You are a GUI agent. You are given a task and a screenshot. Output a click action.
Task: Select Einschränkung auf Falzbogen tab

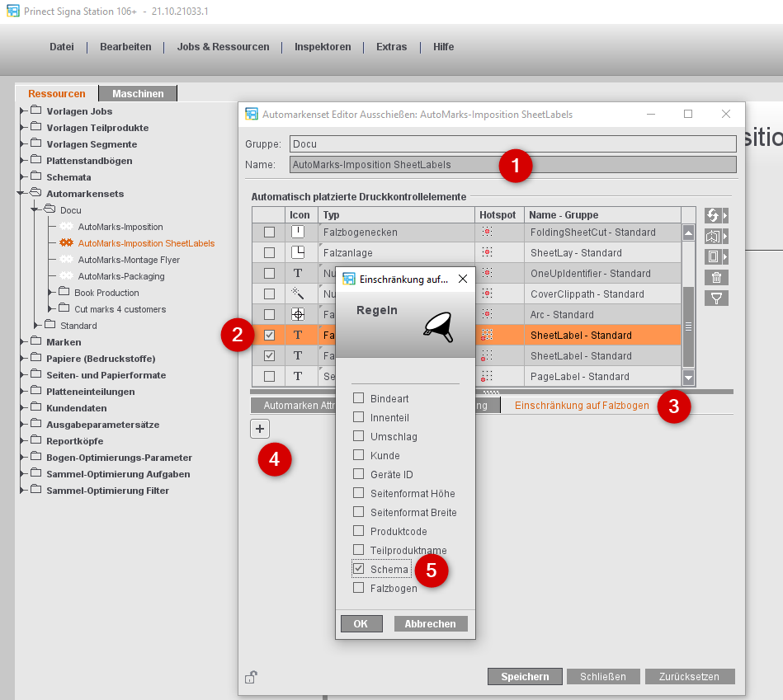tap(582, 405)
